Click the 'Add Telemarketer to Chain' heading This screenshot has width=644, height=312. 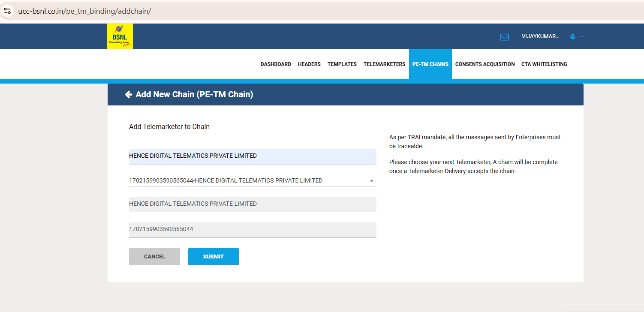(x=169, y=127)
